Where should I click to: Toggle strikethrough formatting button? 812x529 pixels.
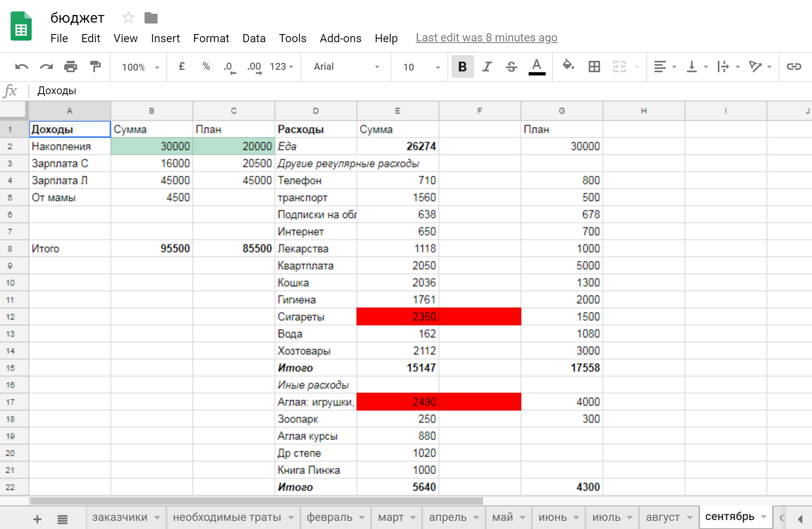(x=512, y=67)
